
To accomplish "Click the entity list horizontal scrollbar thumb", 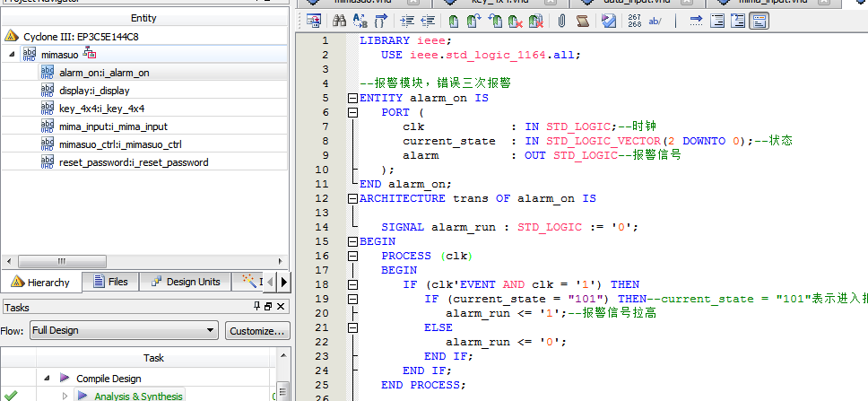I will [x=62, y=261].
